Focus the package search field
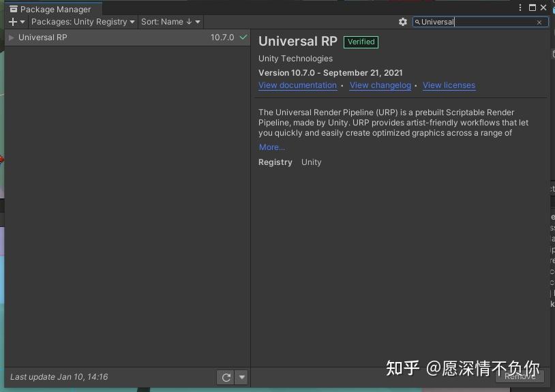Screen dimensions: 555x392 click(480, 22)
